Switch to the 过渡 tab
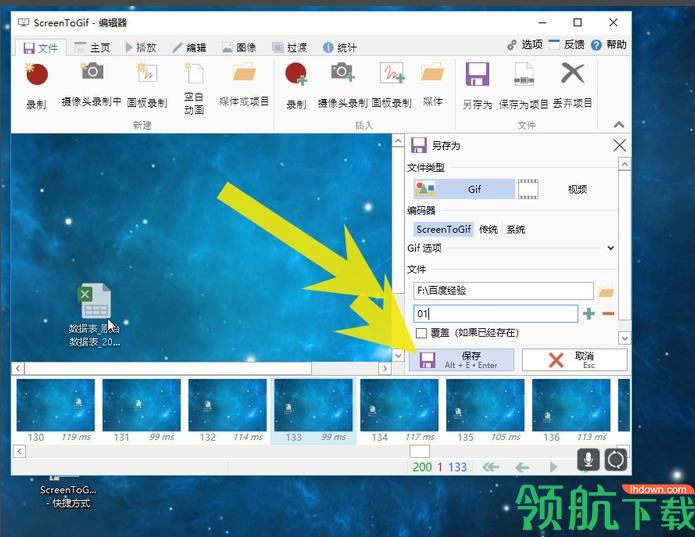Viewport: 695px width, 537px height. coord(289,47)
